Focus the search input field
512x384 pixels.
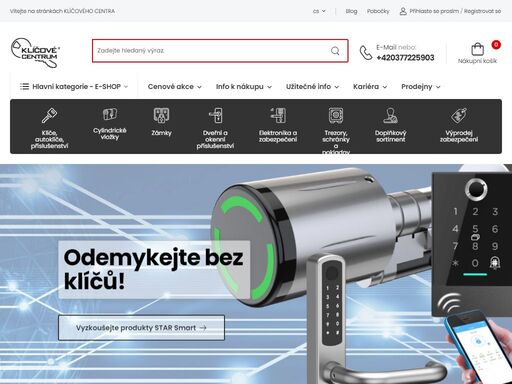tap(220, 51)
